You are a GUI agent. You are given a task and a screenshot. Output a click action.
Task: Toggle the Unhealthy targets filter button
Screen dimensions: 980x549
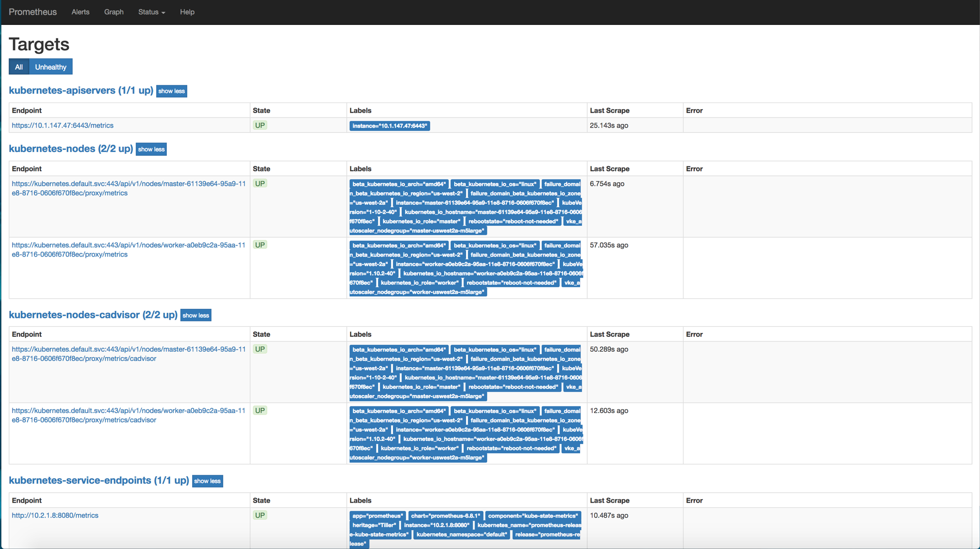click(50, 67)
